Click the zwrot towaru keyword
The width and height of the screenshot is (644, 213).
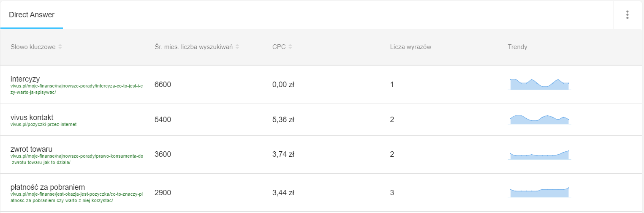tap(31, 149)
